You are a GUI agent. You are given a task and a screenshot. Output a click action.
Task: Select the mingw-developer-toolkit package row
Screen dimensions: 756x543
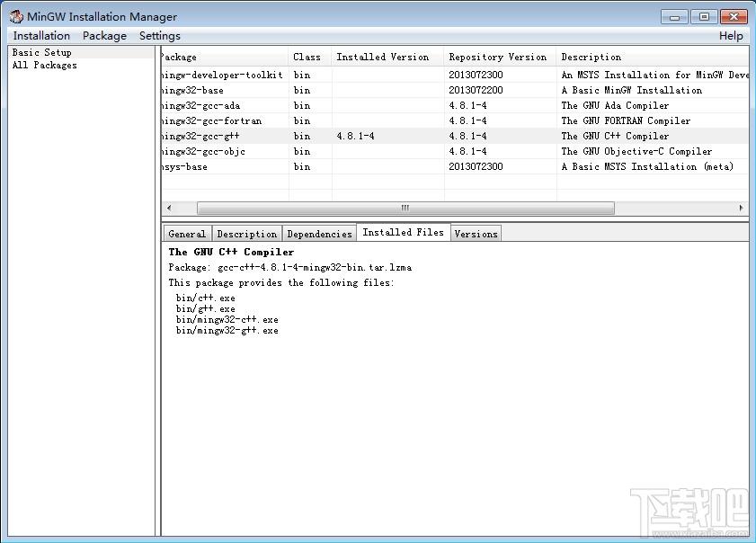[x=455, y=75]
